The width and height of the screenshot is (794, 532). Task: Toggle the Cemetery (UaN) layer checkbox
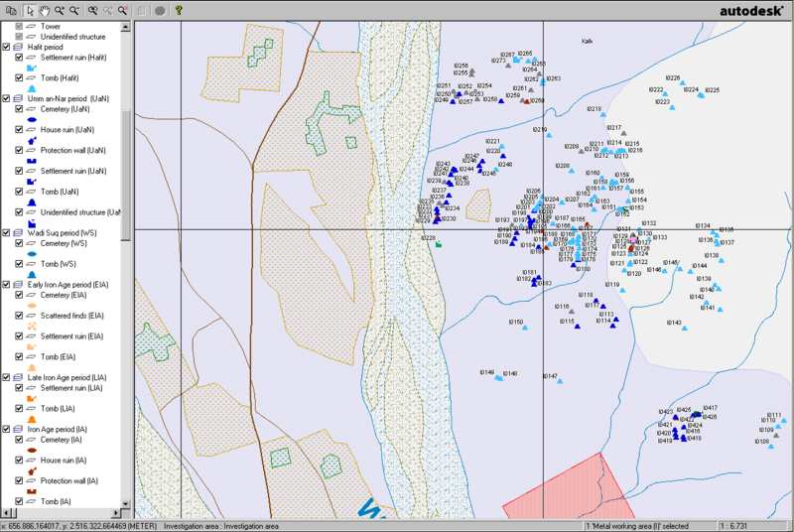(x=19, y=109)
